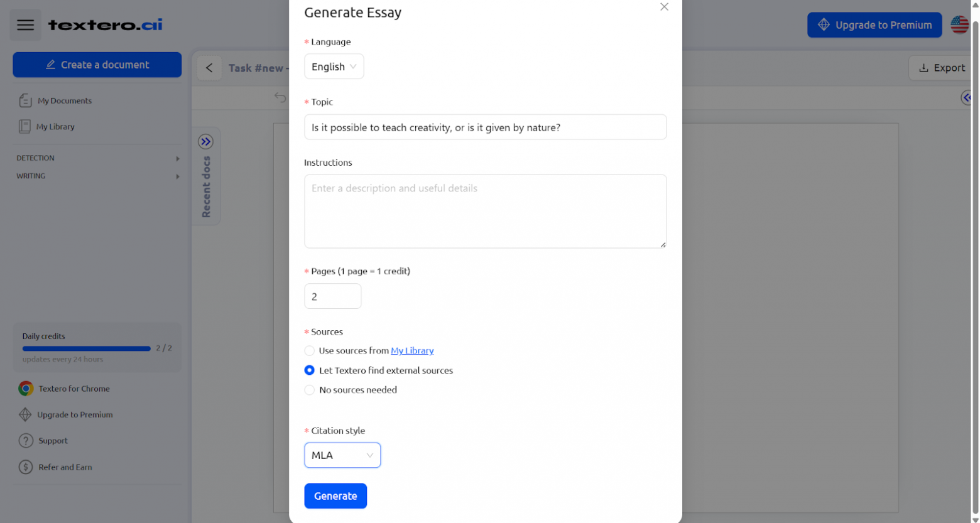The width and height of the screenshot is (980, 523).
Task: Expand the DETECTION sidebar section
Action: click(97, 158)
